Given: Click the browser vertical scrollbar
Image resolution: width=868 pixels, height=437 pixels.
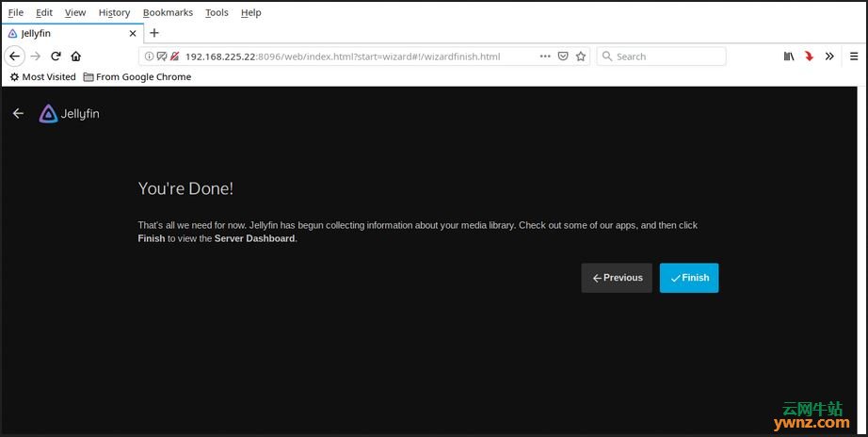Looking at the screenshot, I should [862, 260].
